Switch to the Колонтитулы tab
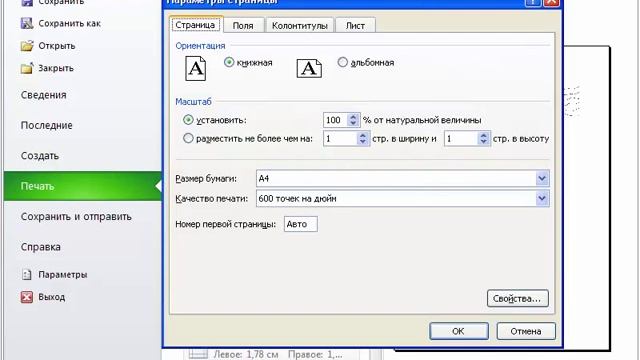640x360 pixels. point(300,25)
